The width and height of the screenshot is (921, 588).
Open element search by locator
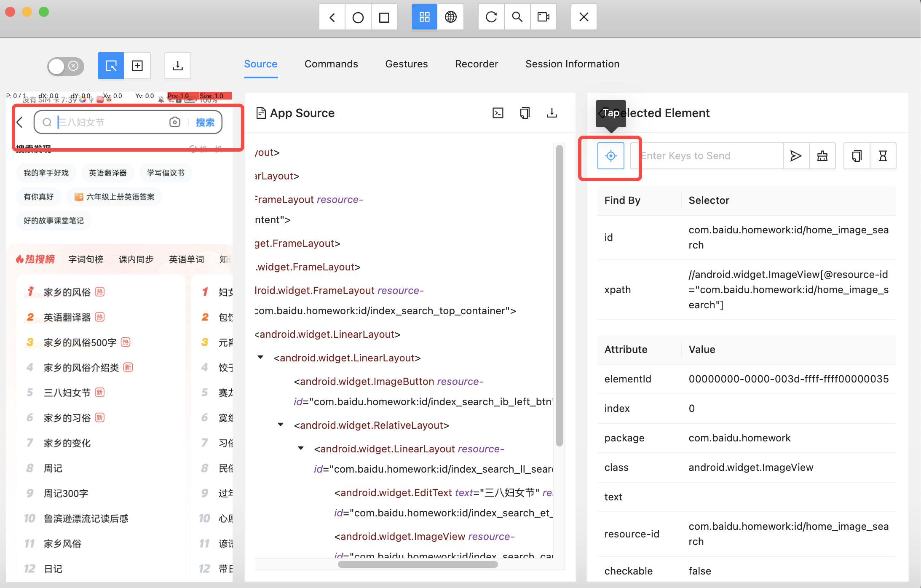pyautogui.click(x=517, y=17)
